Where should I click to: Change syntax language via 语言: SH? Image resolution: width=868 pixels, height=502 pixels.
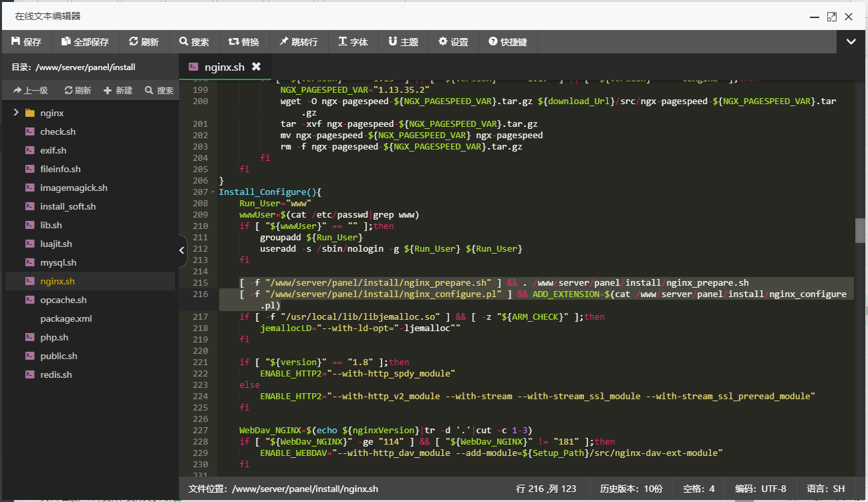pyautogui.click(x=827, y=489)
